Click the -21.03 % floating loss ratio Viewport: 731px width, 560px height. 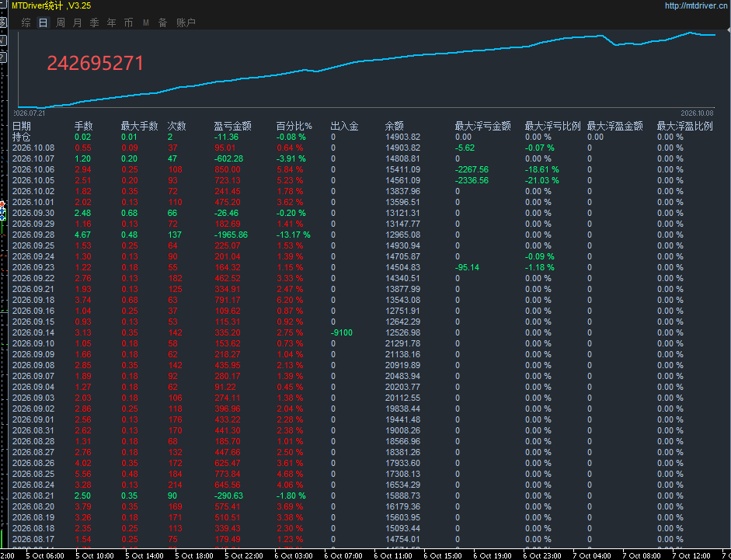point(541,180)
